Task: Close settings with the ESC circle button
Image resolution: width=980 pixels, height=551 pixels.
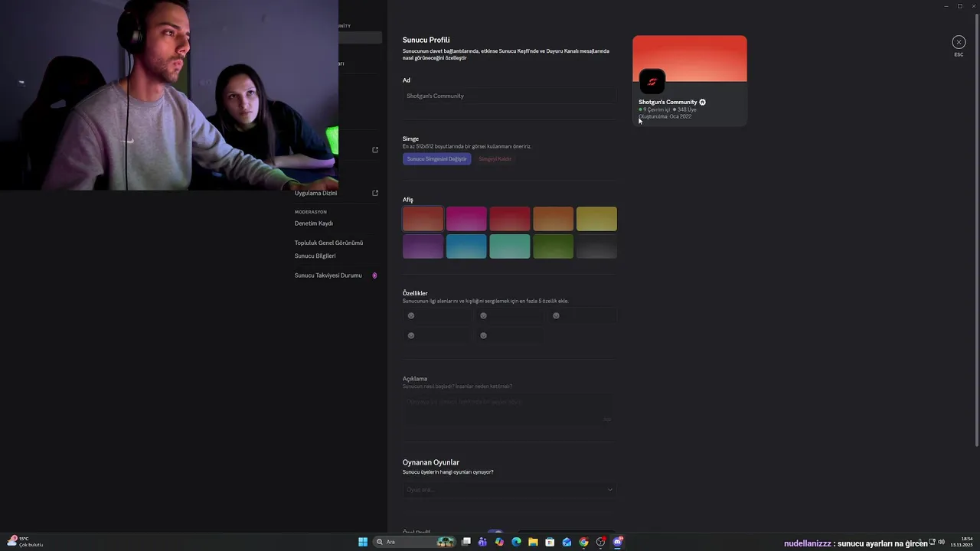Action: pos(959,42)
